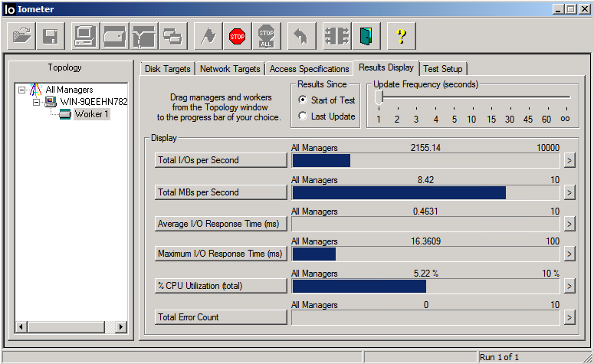594x364 pixels.
Task: Click the green door Exit icon
Action: (x=366, y=36)
